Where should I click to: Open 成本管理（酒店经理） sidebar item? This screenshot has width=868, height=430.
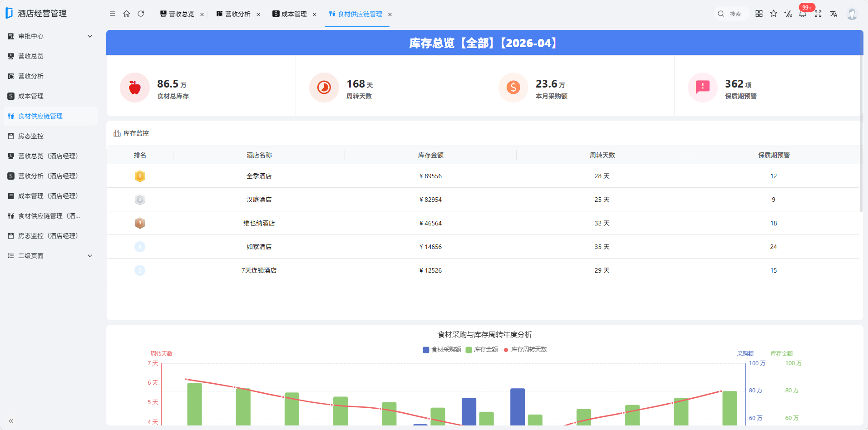click(50, 196)
